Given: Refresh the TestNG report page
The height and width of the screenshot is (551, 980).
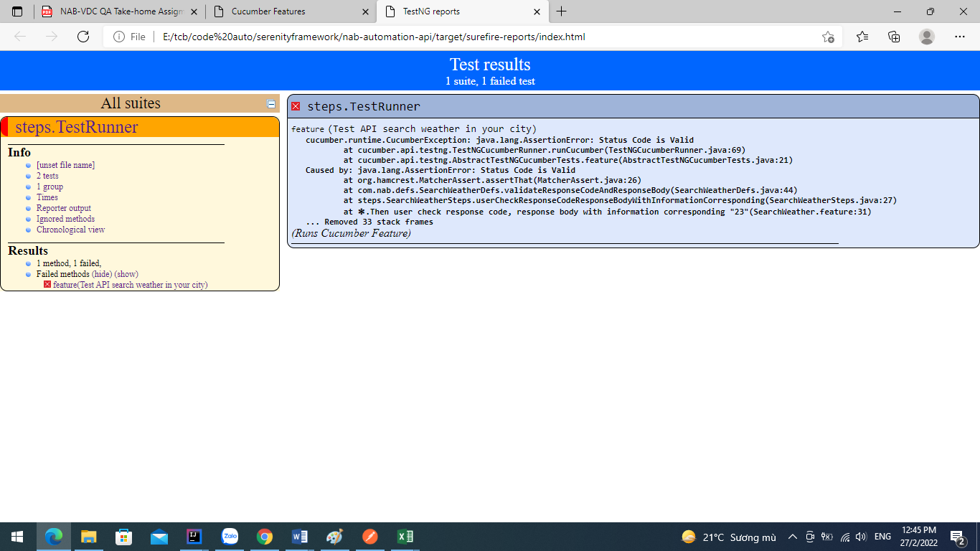Looking at the screenshot, I should pyautogui.click(x=83, y=37).
